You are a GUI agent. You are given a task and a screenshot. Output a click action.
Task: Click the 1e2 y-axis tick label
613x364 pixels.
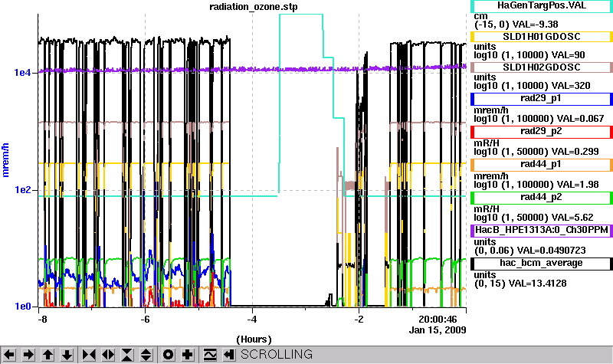pos(23,190)
